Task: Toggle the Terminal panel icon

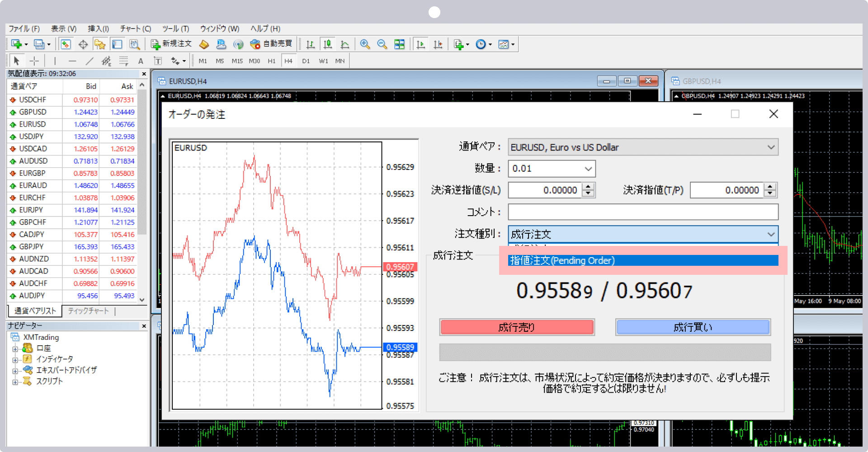Action: pos(117,44)
